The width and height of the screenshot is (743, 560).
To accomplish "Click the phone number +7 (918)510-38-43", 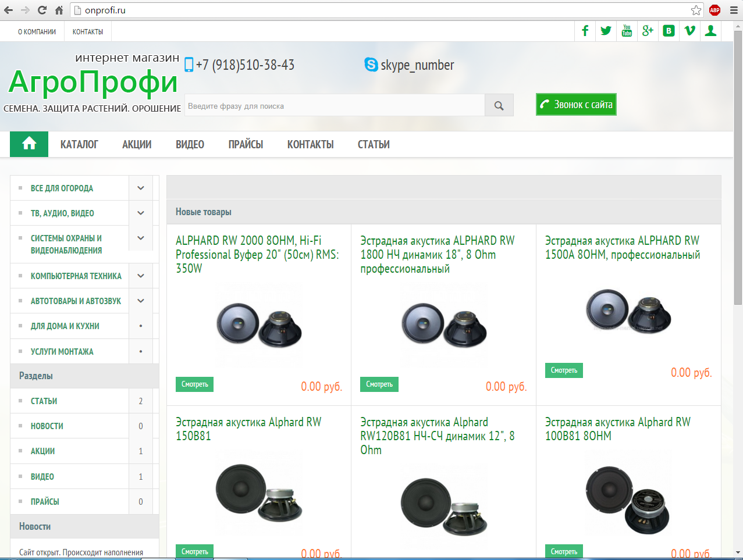I will pos(245,65).
